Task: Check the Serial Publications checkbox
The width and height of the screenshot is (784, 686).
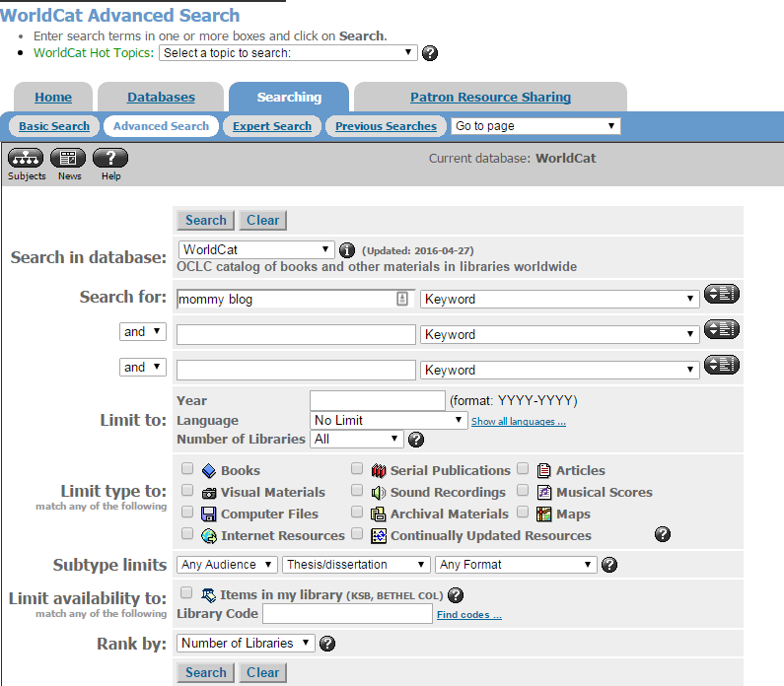Action: tap(357, 468)
